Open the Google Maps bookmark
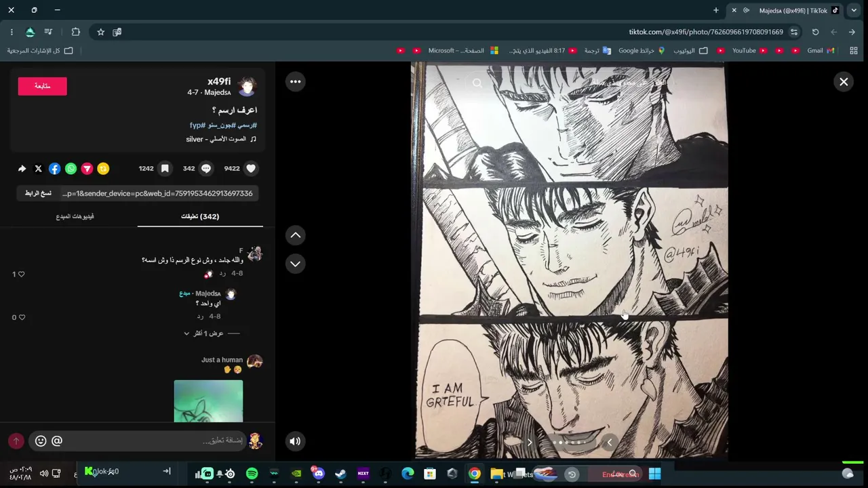868x488 pixels. (642, 51)
